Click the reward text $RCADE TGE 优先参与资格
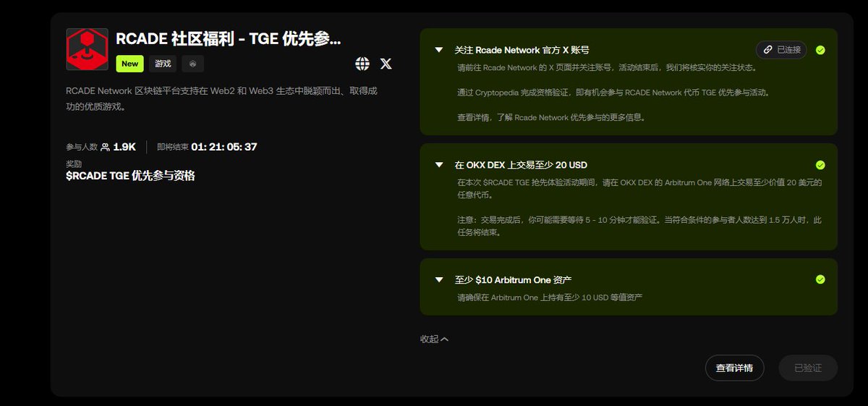Viewport: 868px width, 406px height. [130, 176]
